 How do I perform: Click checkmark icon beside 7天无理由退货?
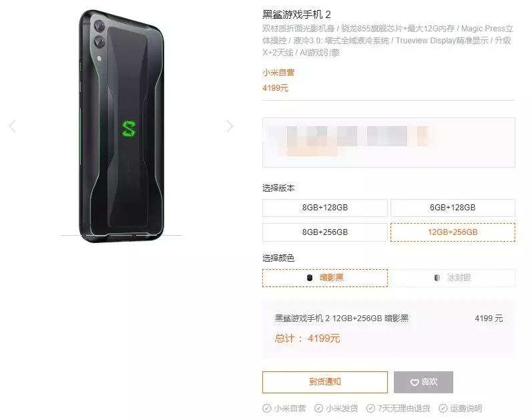[x=370, y=408]
